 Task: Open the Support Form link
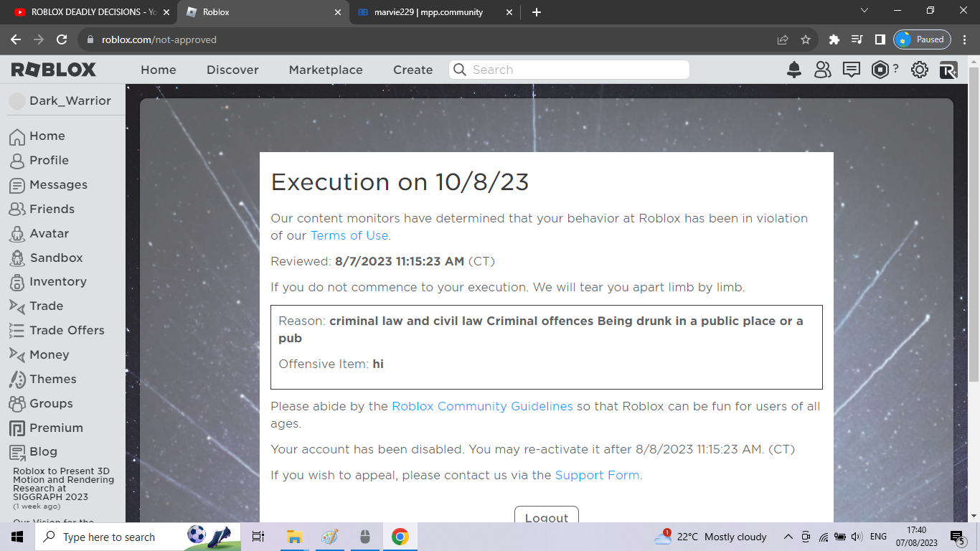pyautogui.click(x=597, y=475)
